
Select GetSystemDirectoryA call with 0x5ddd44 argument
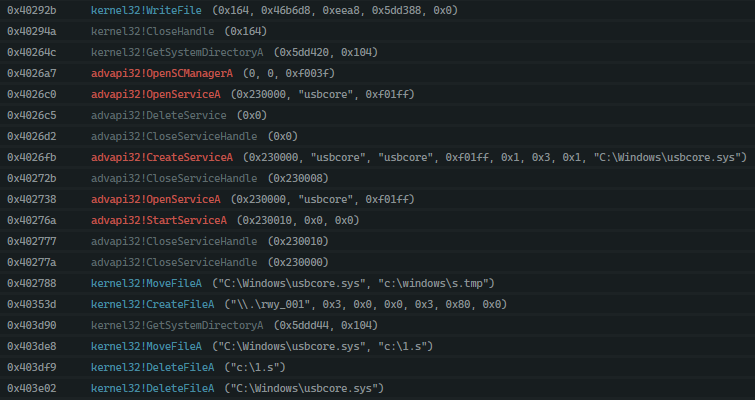(x=177, y=325)
